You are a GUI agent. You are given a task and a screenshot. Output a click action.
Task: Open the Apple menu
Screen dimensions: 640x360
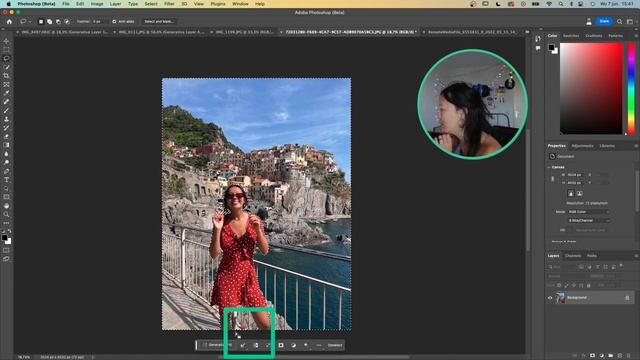(x=8, y=4)
